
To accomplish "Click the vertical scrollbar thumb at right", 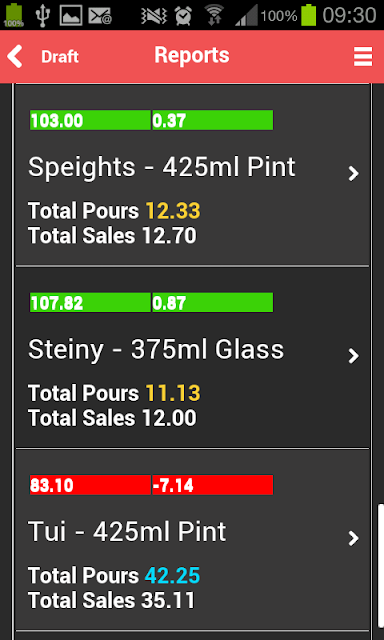I will pyautogui.click(x=381, y=572).
